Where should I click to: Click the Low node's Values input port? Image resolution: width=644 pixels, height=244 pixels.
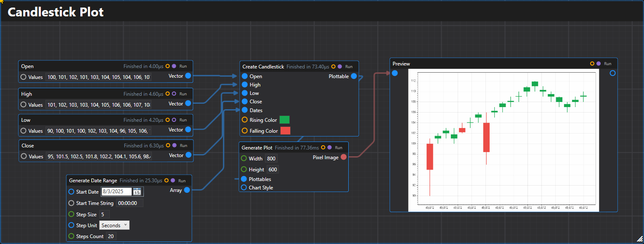(24, 131)
